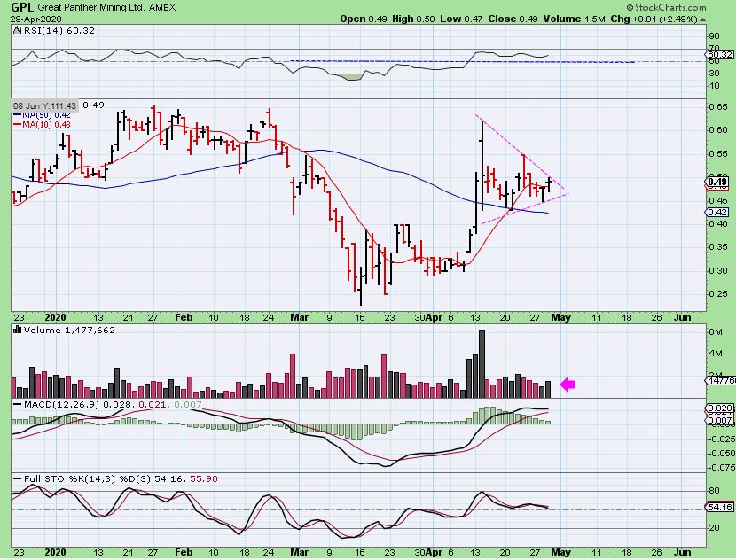The width and height of the screenshot is (736, 560).
Task: Click the 80 level on the stochastic scale
Action: pyautogui.click(x=714, y=491)
